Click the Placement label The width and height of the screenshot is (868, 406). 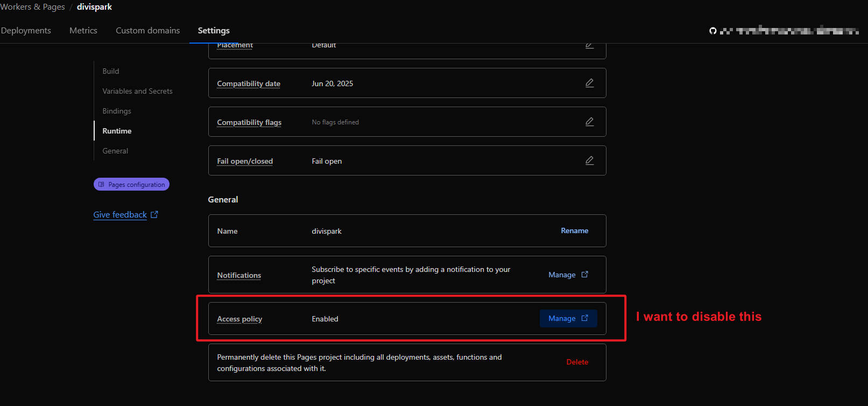point(235,45)
